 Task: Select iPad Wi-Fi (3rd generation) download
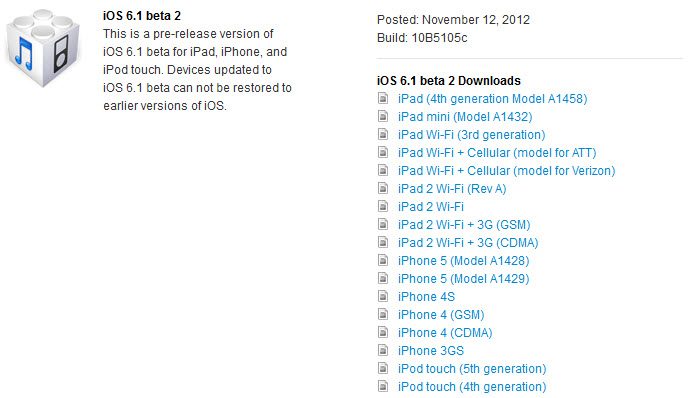(471, 135)
